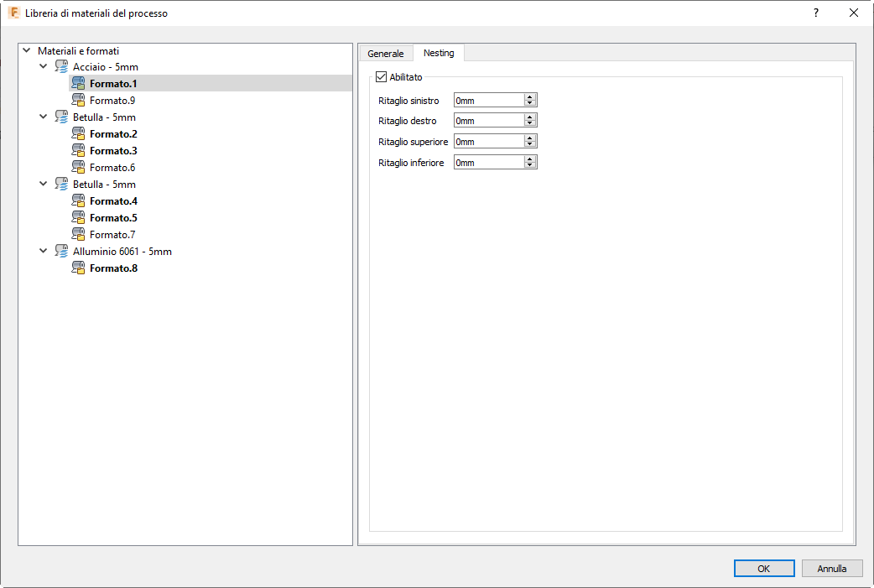Collapse the Betulla group containing Formato.2
Viewport: 874px width, 588px height.
[43, 117]
